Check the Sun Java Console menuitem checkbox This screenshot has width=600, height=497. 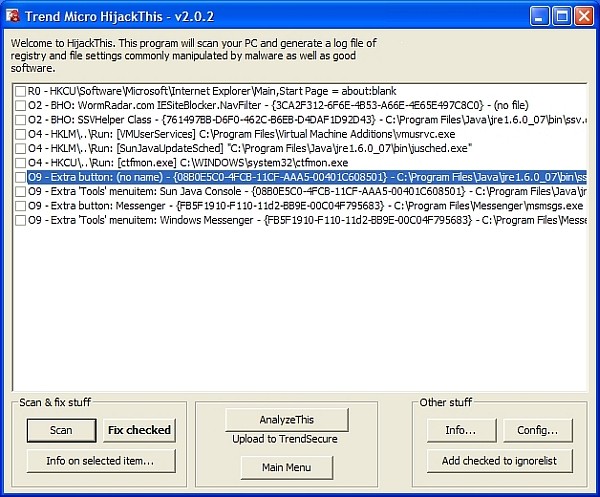(21, 191)
